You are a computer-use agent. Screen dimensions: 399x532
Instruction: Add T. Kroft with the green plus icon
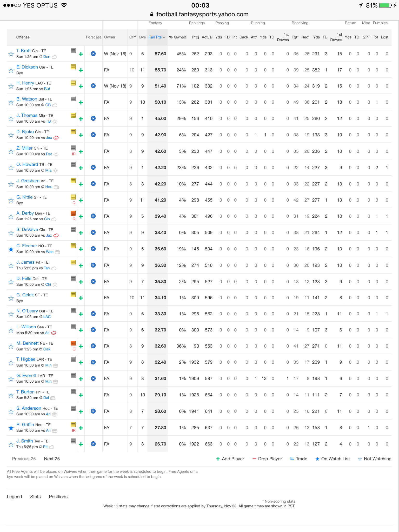[81, 54]
